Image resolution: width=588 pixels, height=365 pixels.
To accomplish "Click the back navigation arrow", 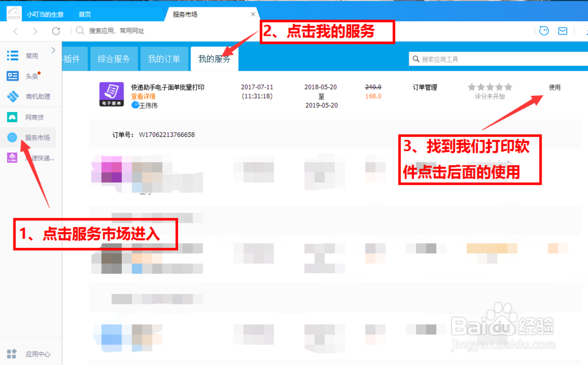I will [x=15, y=30].
